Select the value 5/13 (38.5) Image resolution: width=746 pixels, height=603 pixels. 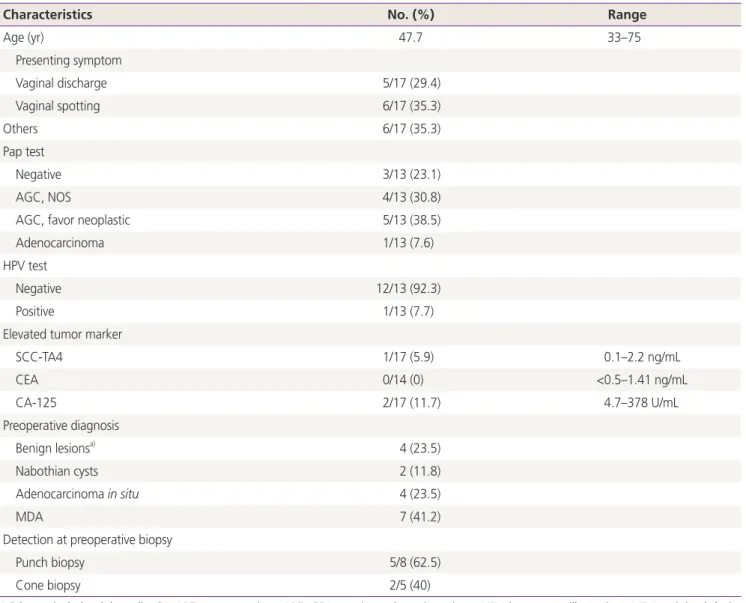click(x=412, y=220)
